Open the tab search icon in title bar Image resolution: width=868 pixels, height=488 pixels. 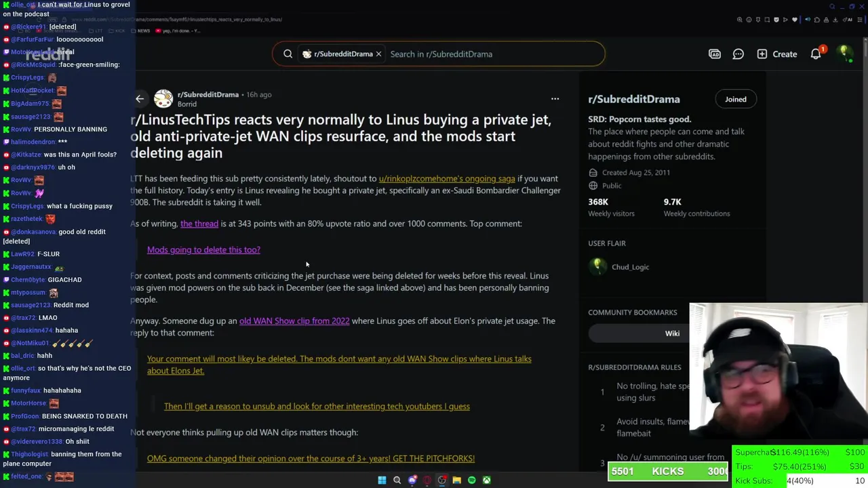click(832, 6)
